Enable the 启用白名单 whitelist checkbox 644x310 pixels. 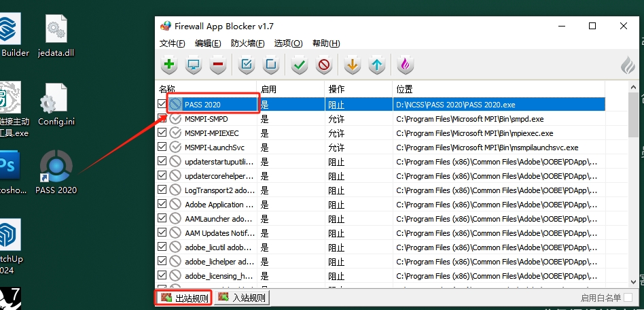[x=628, y=298]
